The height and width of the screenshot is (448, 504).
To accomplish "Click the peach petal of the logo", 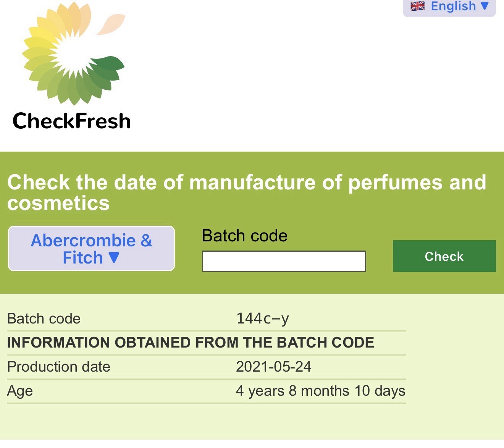I will pos(111,24).
